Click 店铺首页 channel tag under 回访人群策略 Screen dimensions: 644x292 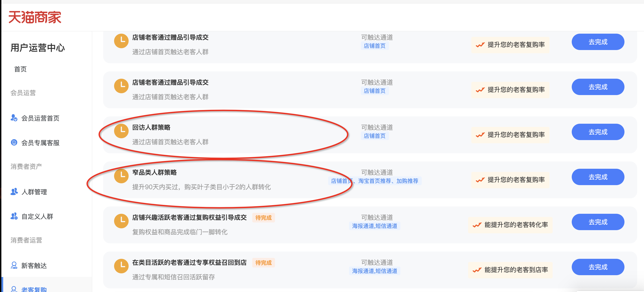[374, 136]
